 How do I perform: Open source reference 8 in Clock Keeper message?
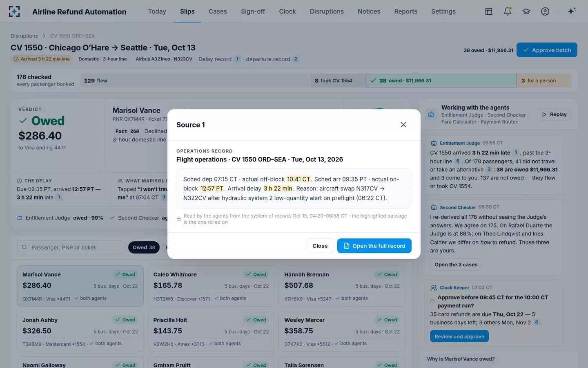(x=537, y=322)
